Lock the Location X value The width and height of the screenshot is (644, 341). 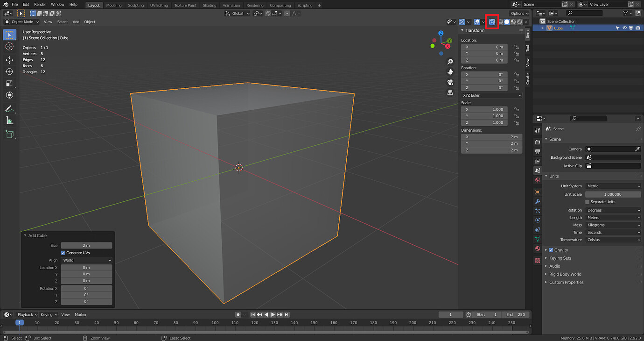point(517,47)
